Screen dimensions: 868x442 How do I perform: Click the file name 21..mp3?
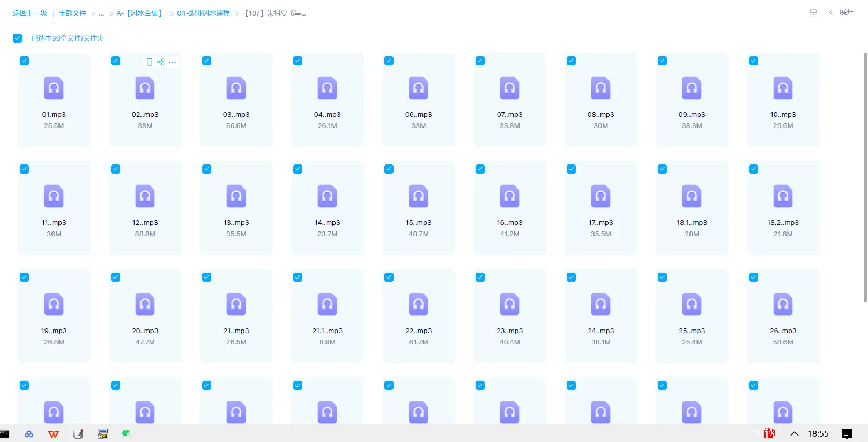pyautogui.click(x=236, y=331)
